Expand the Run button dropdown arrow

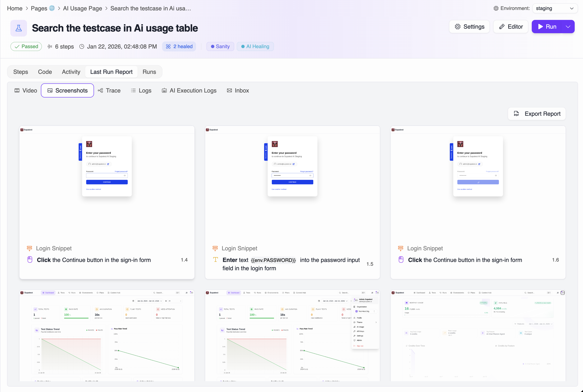tap(568, 27)
